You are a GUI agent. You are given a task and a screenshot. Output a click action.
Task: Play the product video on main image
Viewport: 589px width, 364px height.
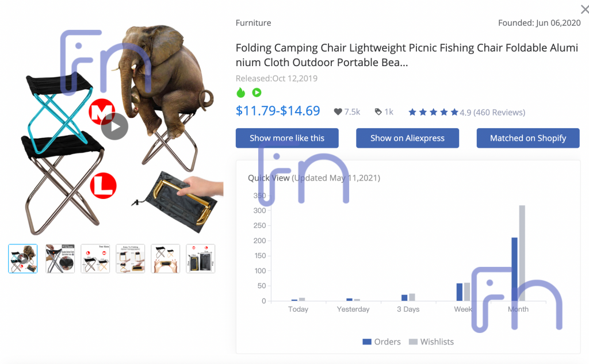114,127
